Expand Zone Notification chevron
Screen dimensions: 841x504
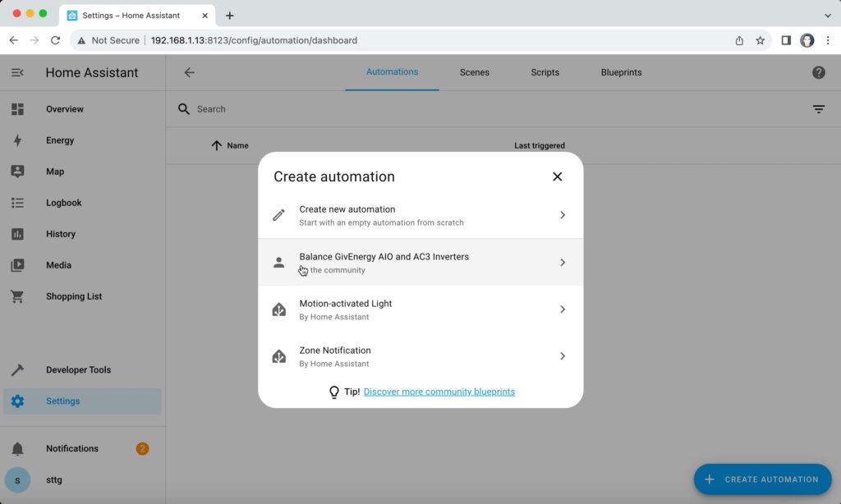(x=562, y=356)
